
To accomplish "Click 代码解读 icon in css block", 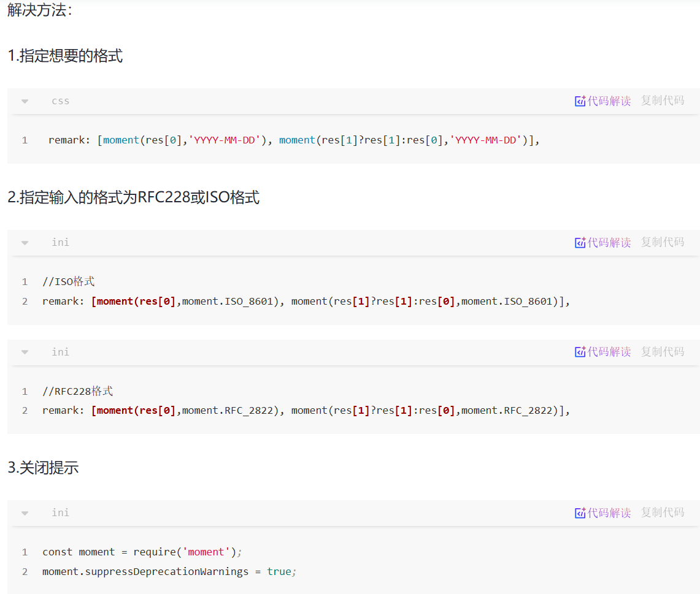I will coord(580,101).
